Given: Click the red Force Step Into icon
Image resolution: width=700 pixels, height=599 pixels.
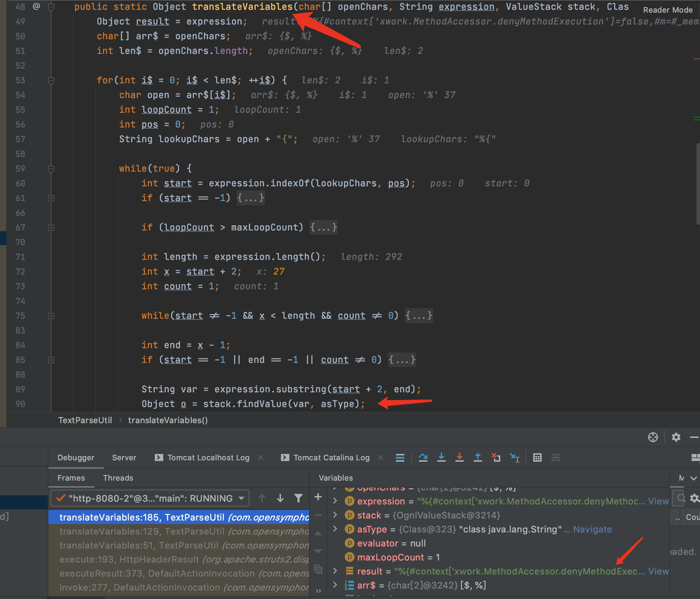Looking at the screenshot, I should click(x=460, y=457).
